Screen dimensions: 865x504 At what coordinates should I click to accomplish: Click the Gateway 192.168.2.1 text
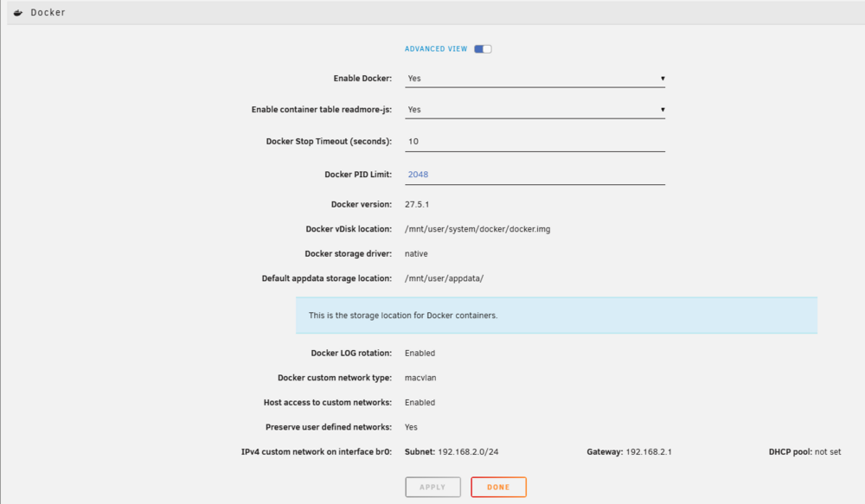point(630,451)
